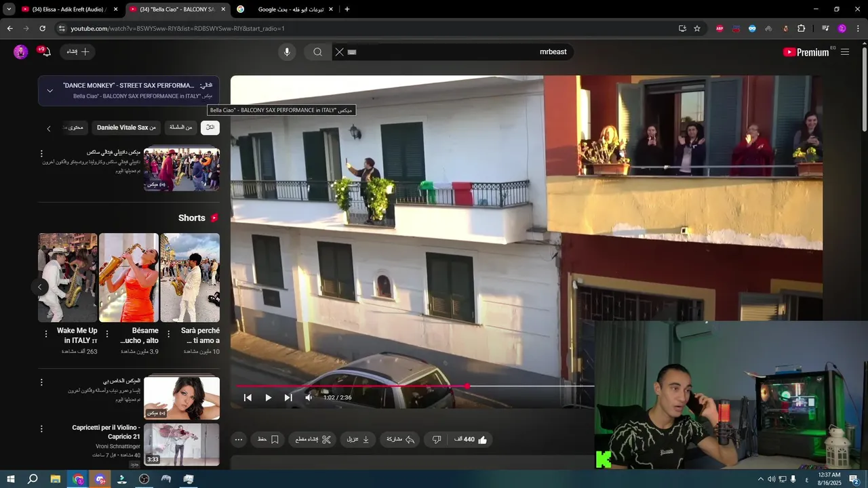
Task: Go to YouTube Premium home logo
Action: pos(806,52)
